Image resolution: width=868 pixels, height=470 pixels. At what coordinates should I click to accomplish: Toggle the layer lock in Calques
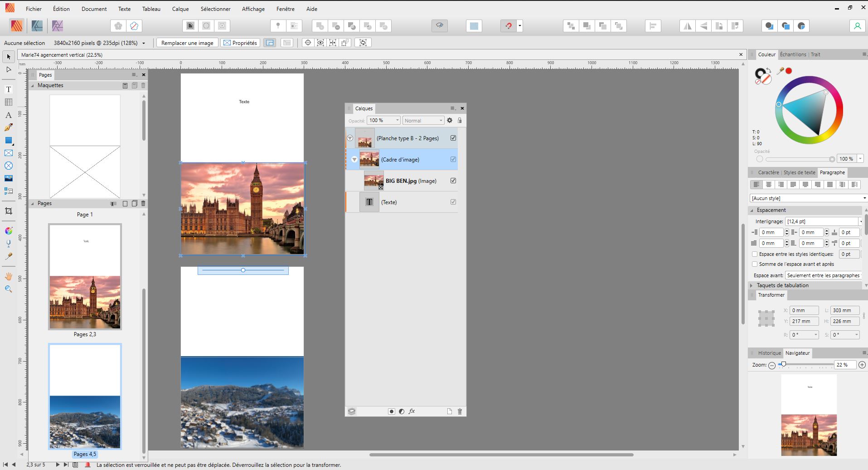[460, 120]
